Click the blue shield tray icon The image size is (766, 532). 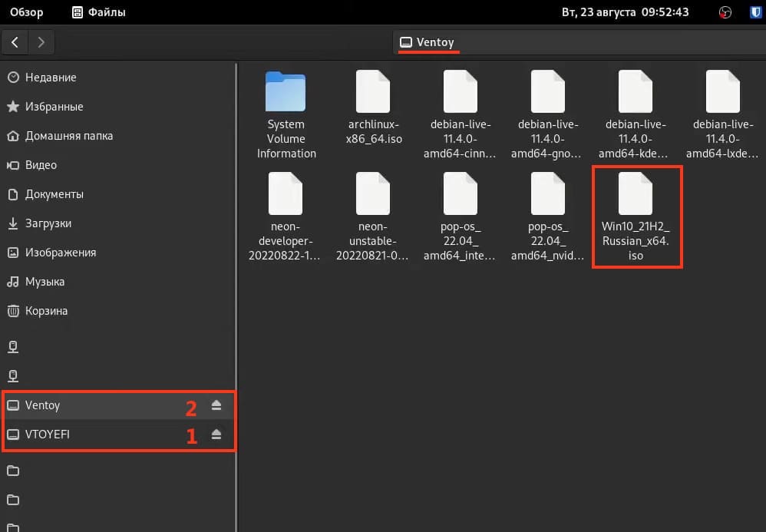point(755,12)
